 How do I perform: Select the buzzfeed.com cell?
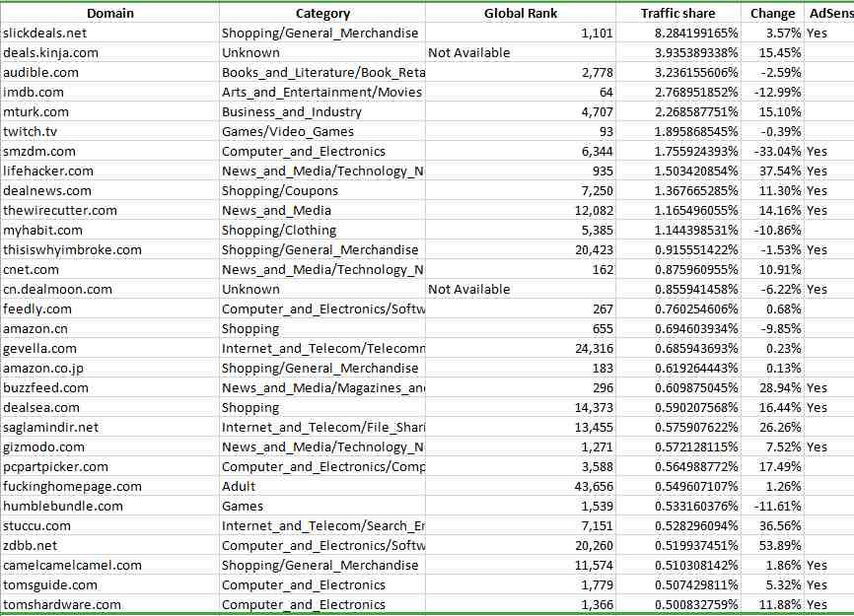(x=109, y=387)
